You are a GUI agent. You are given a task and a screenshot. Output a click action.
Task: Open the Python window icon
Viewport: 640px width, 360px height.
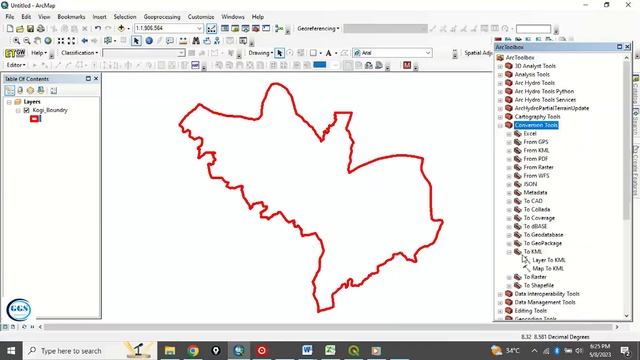266,29
